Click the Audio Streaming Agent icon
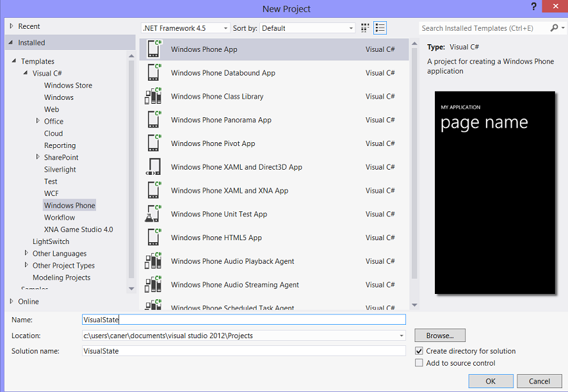Screen dimensions: 568x392 coord(153,285)
